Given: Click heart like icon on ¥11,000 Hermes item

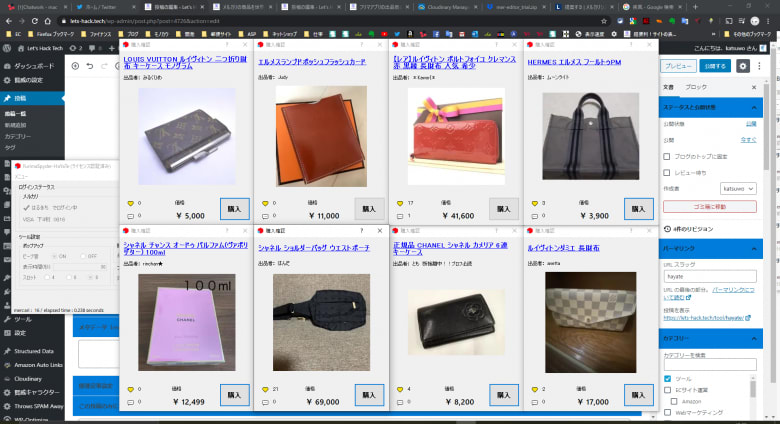Looking at the screenshot, I should tap(265, 203).
